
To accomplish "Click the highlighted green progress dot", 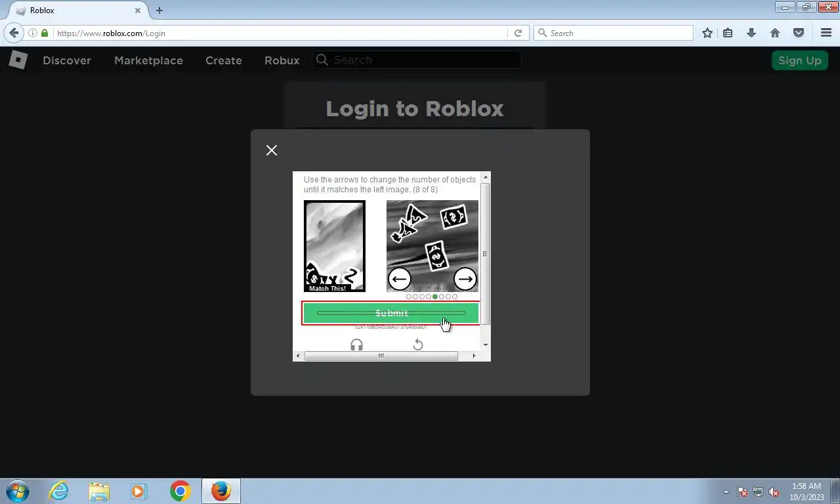I will click(435, 297).
